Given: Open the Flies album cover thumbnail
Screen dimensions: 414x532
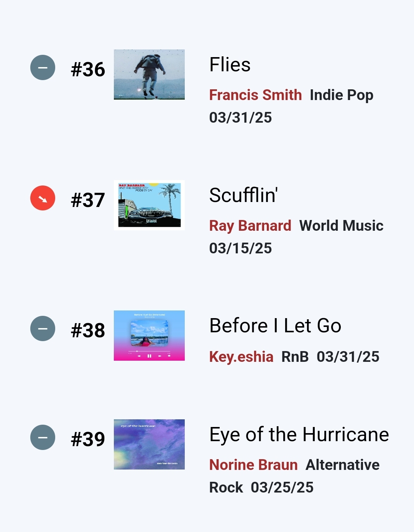Looking at the screenshot, I should [x=149, y=74].
